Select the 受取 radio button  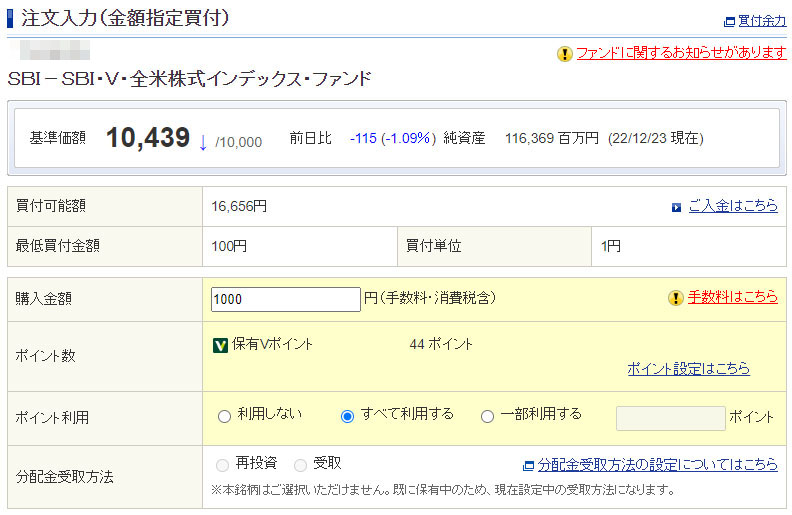coord(301,465)
